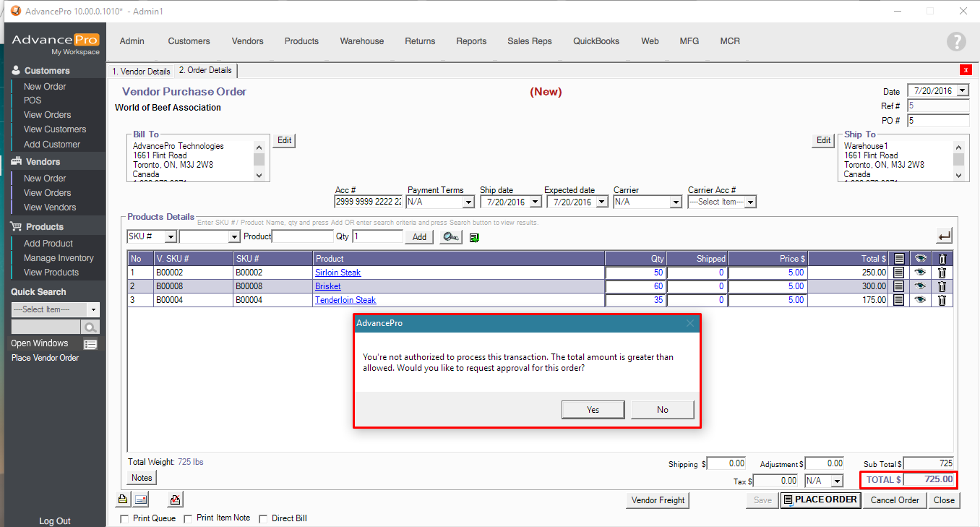The width and height of the screenshot is (980, 527).
Task: Click the green list icon next to search
Action: (474, 237)
